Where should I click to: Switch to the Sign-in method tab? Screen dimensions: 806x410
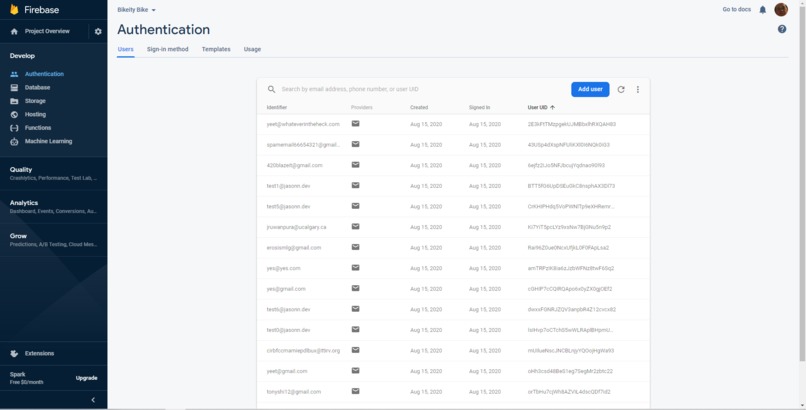[168, 49]
